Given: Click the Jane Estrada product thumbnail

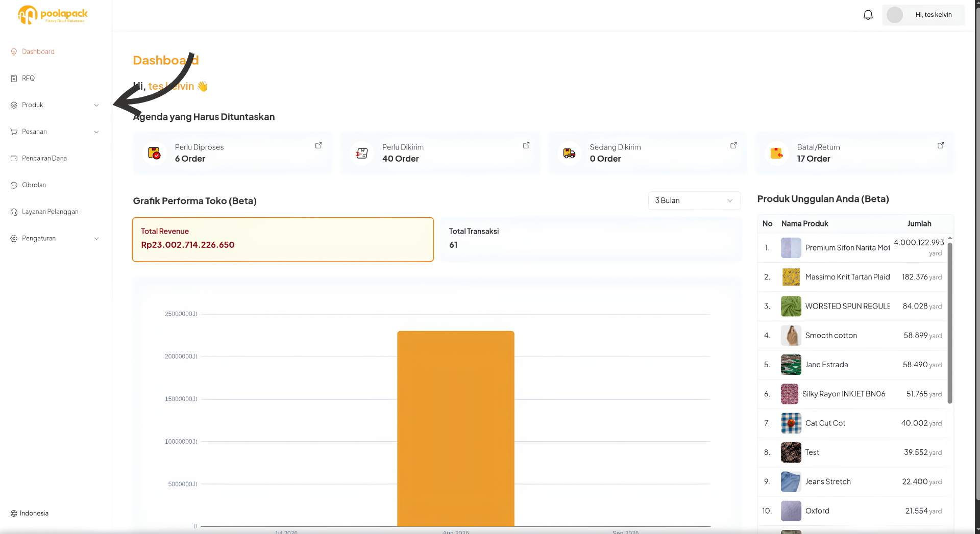Looking at the screenshot, I should point(791,365).
